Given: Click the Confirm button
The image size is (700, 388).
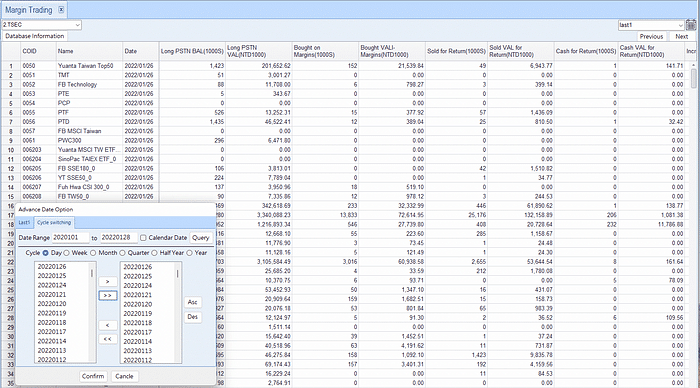Looking at the screenshot, I should click(x=93, y=376).
